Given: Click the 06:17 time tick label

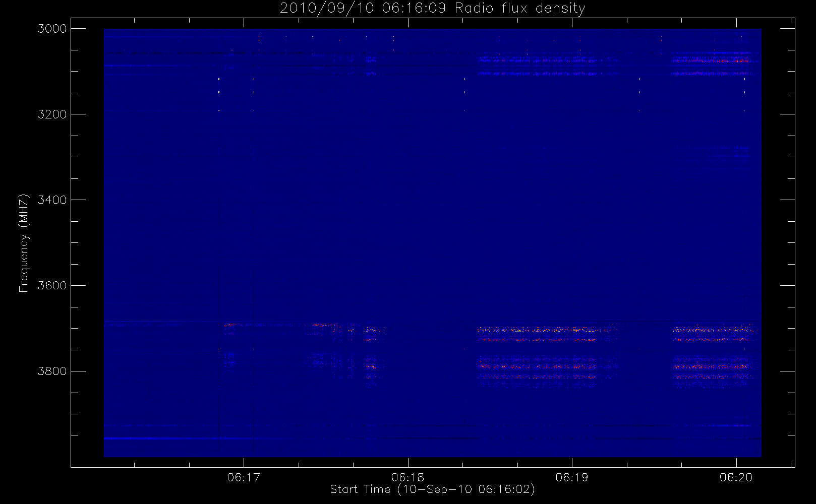Looking at the screenshot, I should coord(244,477).
